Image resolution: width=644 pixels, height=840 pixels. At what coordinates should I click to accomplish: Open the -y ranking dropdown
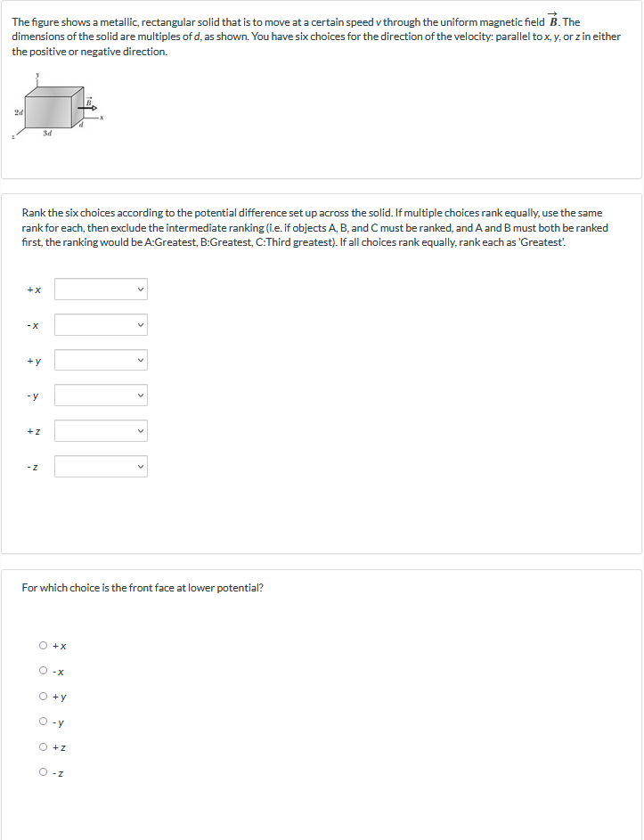click(x=101, y=396)
